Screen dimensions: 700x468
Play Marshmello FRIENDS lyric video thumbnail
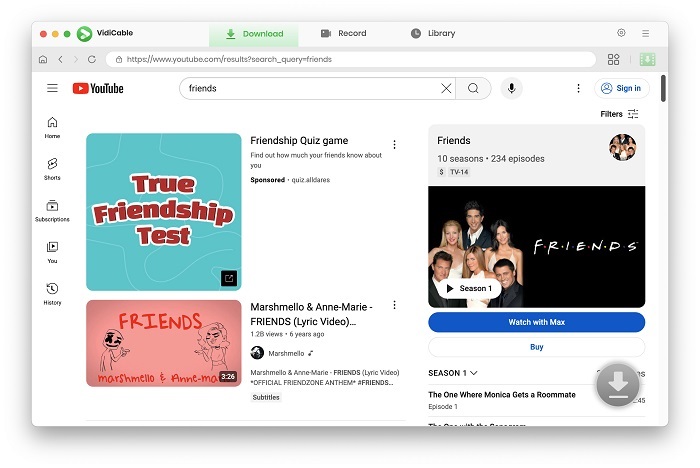[x=164, y=343]
